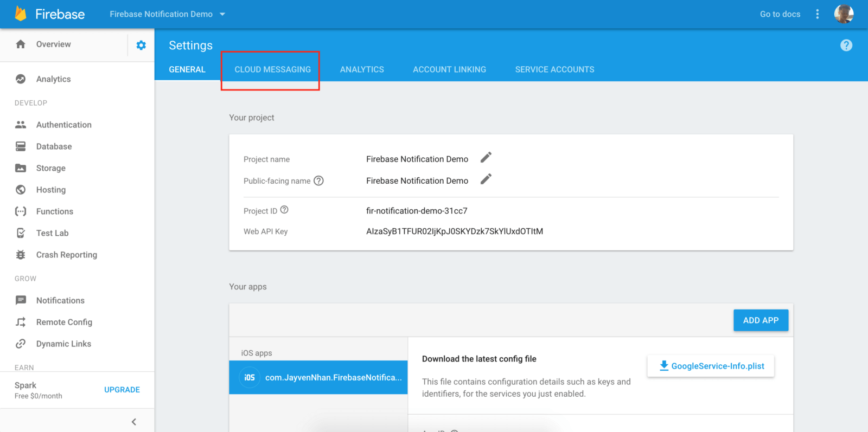Viewport: 868px width, 432px height.
Task: Open the Go to docs link
Action: [780, 14]
